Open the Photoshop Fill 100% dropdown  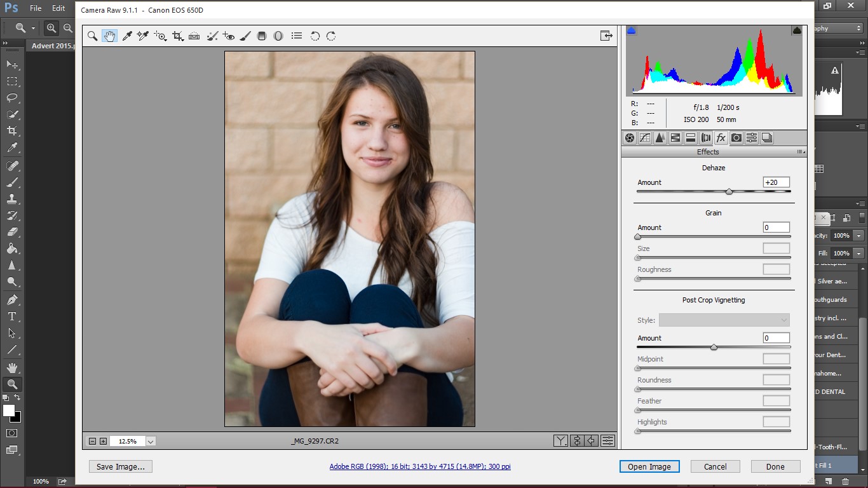click(x=859, y=253)
